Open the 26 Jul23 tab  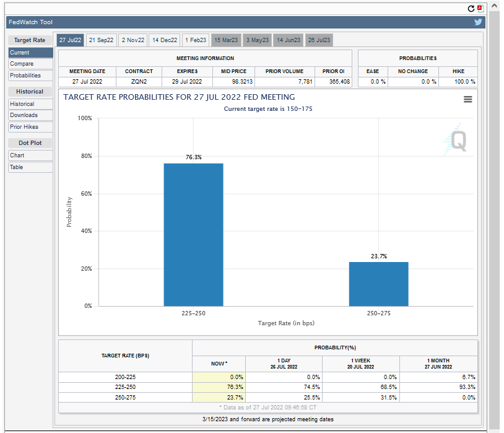coord(319,40)
